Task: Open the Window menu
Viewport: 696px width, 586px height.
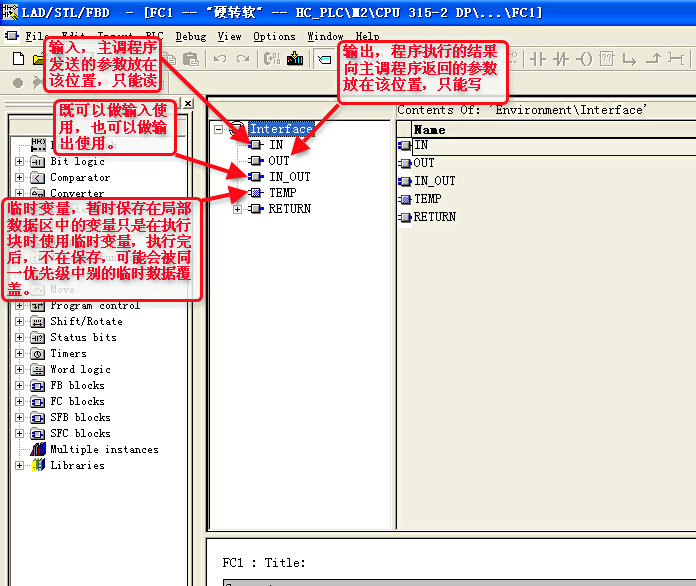Action: 325,36
